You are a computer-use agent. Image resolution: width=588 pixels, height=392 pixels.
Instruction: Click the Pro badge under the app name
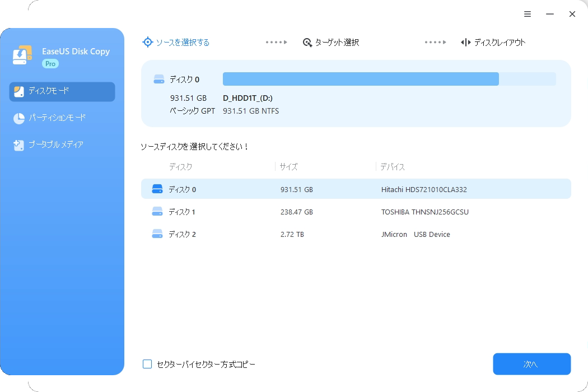50,64
